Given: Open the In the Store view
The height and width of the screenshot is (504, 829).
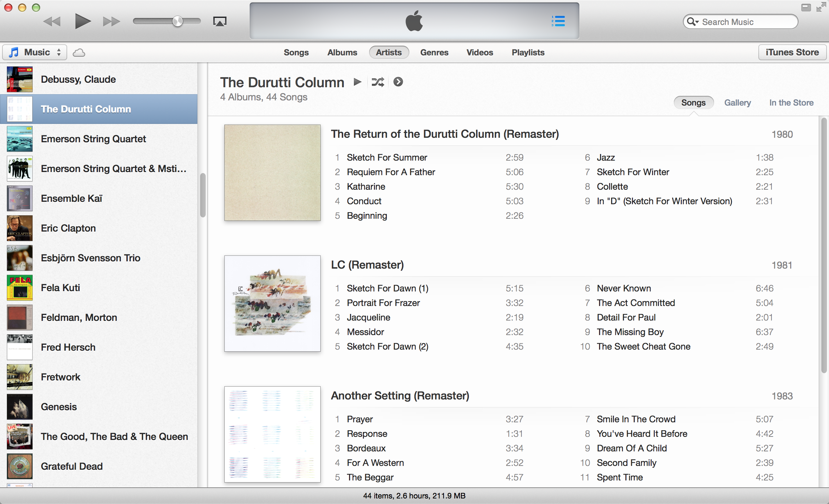Looking at the screenshot, I should click(x=791, y=103).
